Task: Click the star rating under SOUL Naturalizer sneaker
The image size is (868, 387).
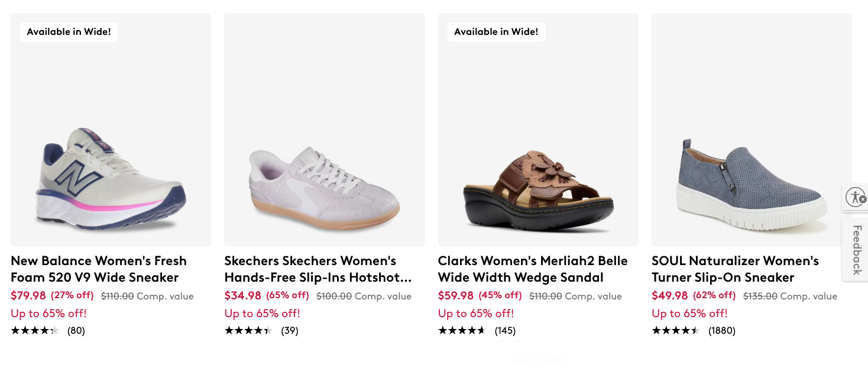Action: tap(676, 331)
